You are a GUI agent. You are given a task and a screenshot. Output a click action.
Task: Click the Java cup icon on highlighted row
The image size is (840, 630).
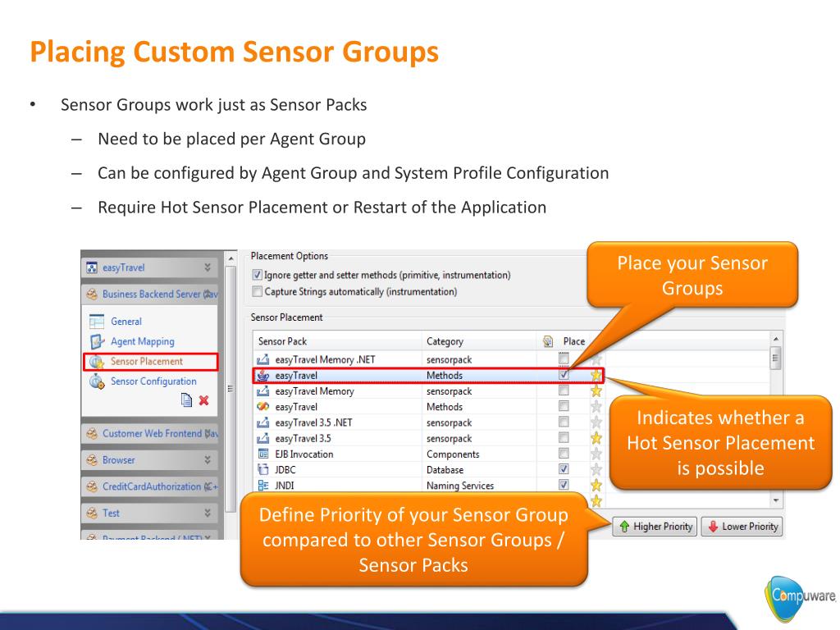(263, 376)
